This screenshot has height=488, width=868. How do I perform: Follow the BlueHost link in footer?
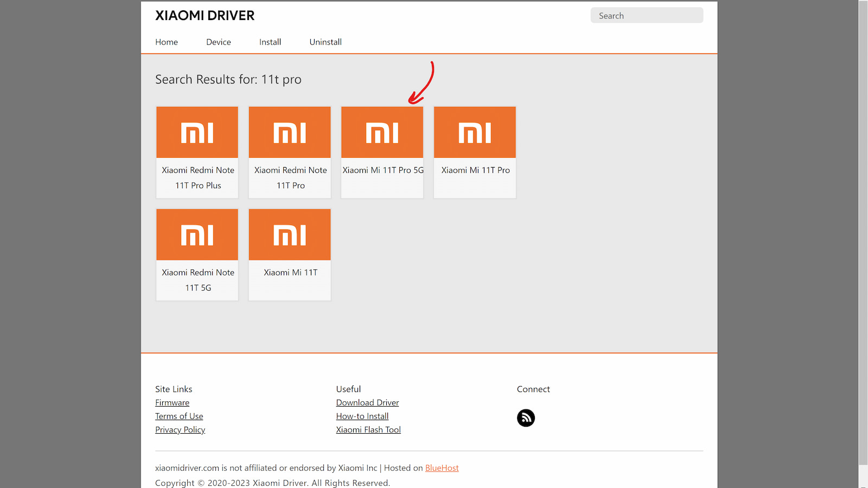coord(442,468)
